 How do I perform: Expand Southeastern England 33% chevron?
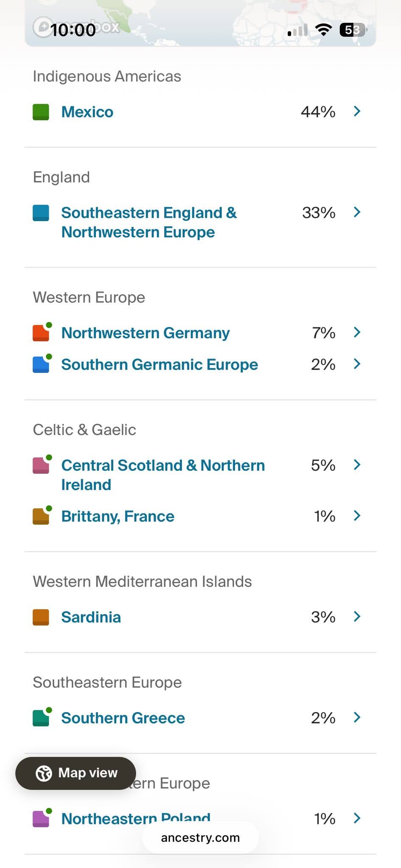[x=357, y=212]
